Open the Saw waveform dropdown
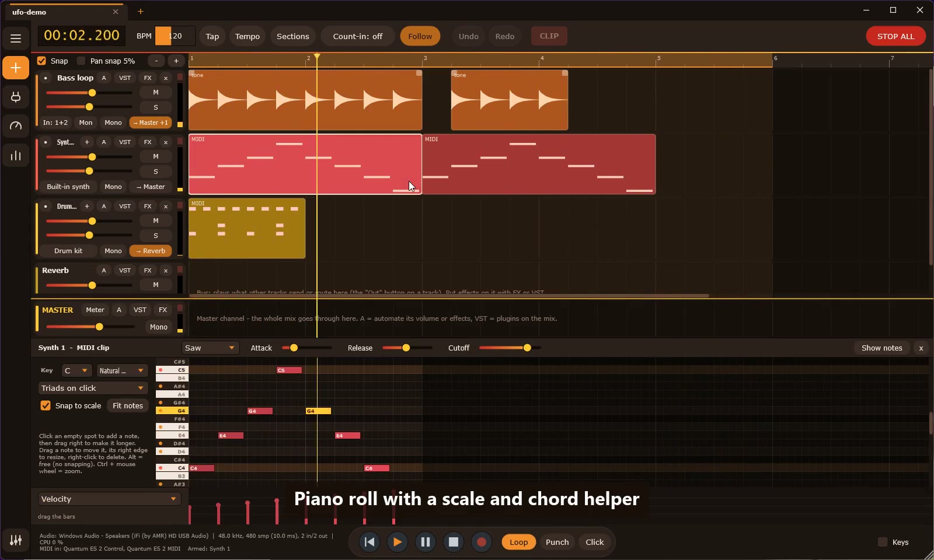 210,348
